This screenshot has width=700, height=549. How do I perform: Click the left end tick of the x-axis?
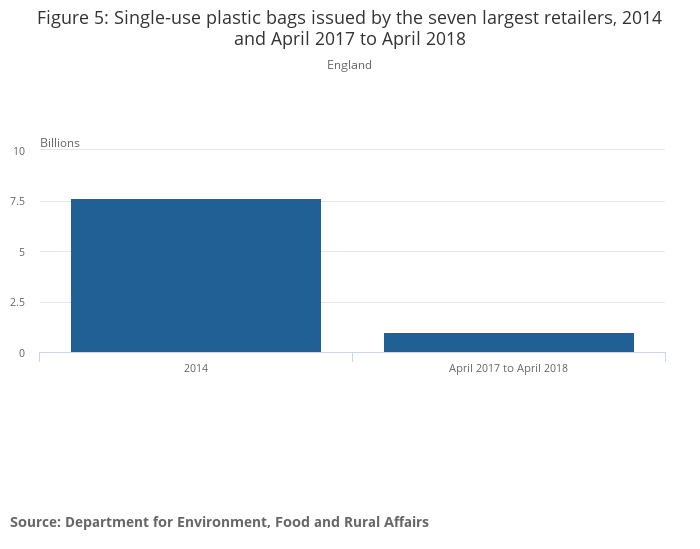40,357
